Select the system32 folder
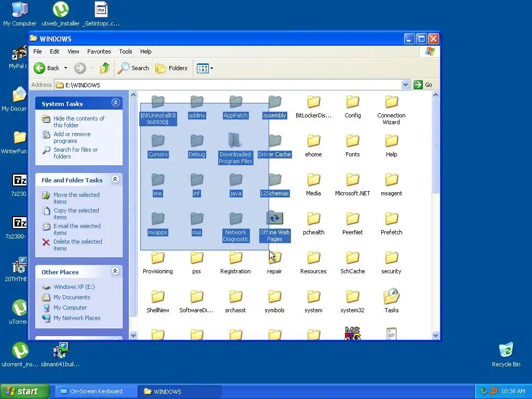 pyautogui.click(x=353, y=302)
